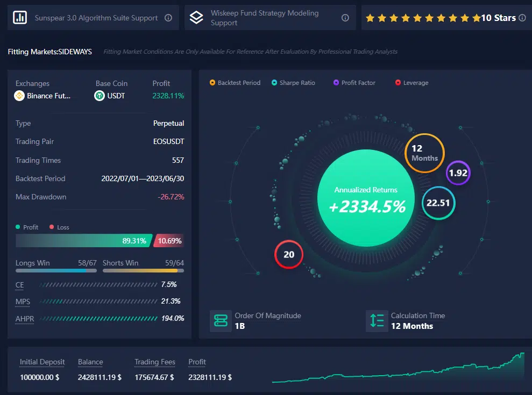Image resolution: width=532 pixels, height=395 pixels.
Task: Click the green Profit percentage bar
Action: (x=83, y=241)
